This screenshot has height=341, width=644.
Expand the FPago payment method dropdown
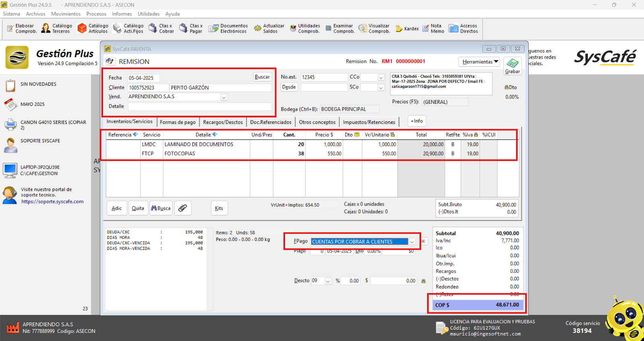tap(412, 242)
